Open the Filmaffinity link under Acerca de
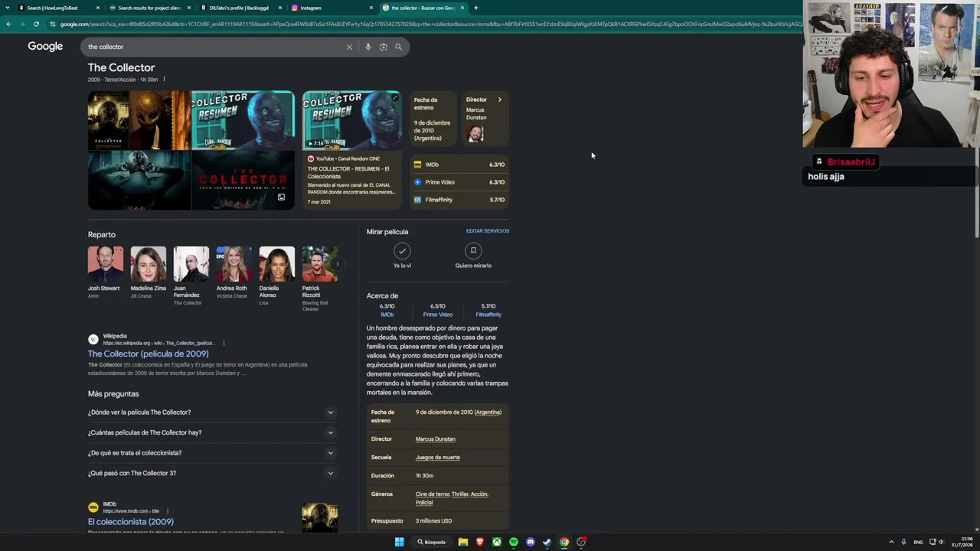Image resolution: width=980 pixels, height=551 pixels. (x=488, y=315)
